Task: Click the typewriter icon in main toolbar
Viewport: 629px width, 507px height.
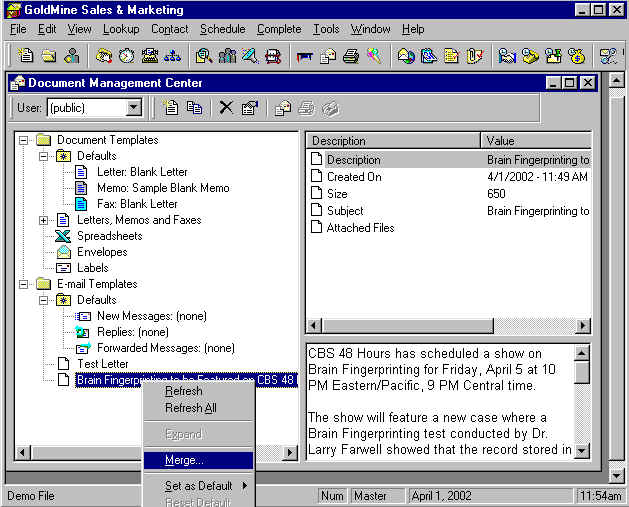Action: click(x=150, y=56)
